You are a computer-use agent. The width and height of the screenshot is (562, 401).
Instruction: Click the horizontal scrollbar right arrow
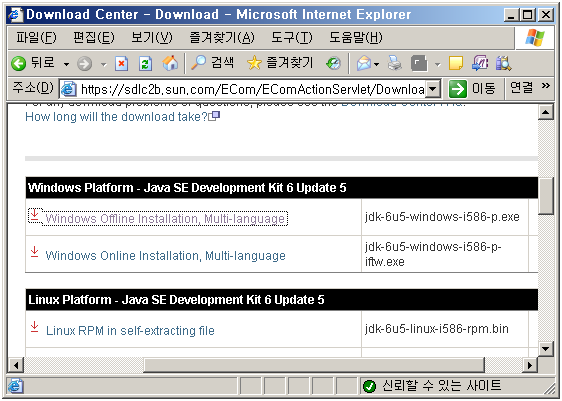coord(529,365)
